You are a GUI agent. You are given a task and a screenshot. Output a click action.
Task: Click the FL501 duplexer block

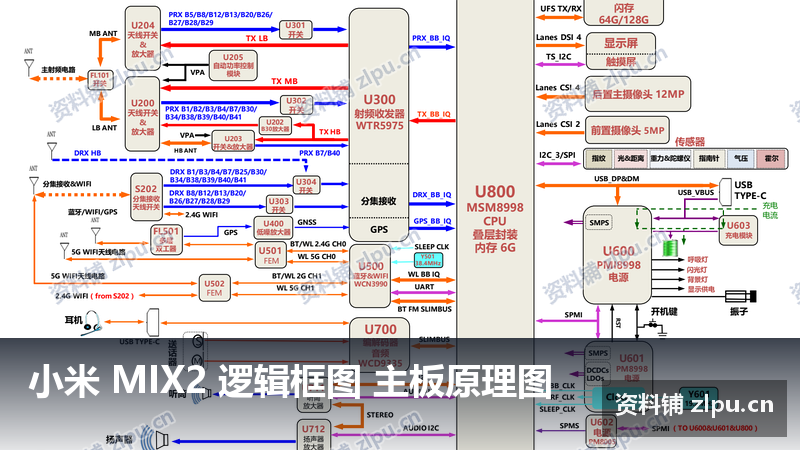pos(166,239)
